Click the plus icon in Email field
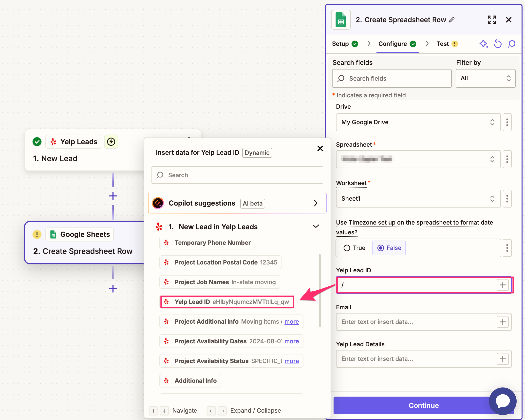The height and width of the screenshot is (420, 525). click(503, 322)
